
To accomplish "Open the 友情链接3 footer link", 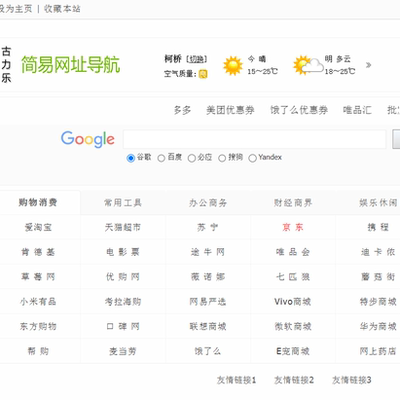I will coord(352,380).
